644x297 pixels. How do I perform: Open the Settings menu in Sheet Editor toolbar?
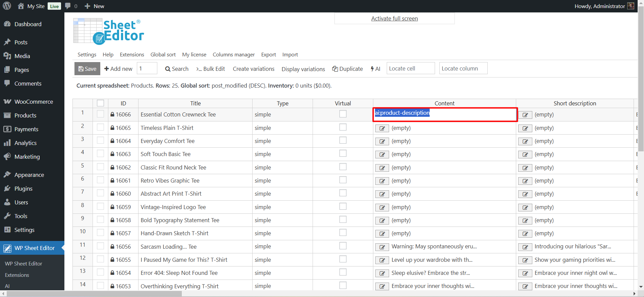click(x=87, y=54)
